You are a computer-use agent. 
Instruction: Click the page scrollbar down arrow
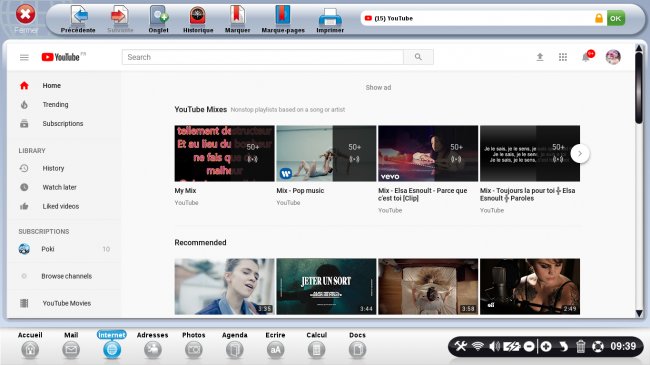[x=639, y=313]
